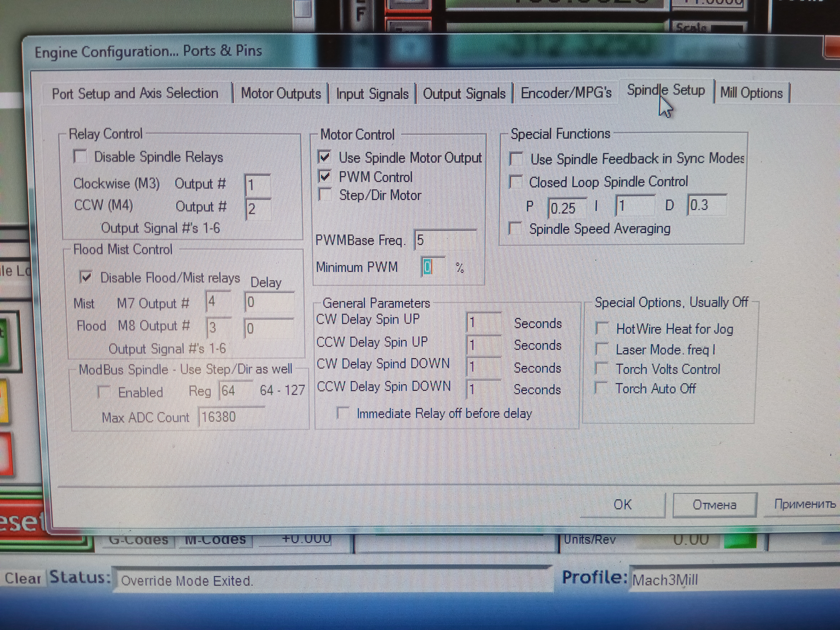Screen dimensions: 840x630
Task: Enable Disable Spindle Relays checkbox
Action: (80, 156)
